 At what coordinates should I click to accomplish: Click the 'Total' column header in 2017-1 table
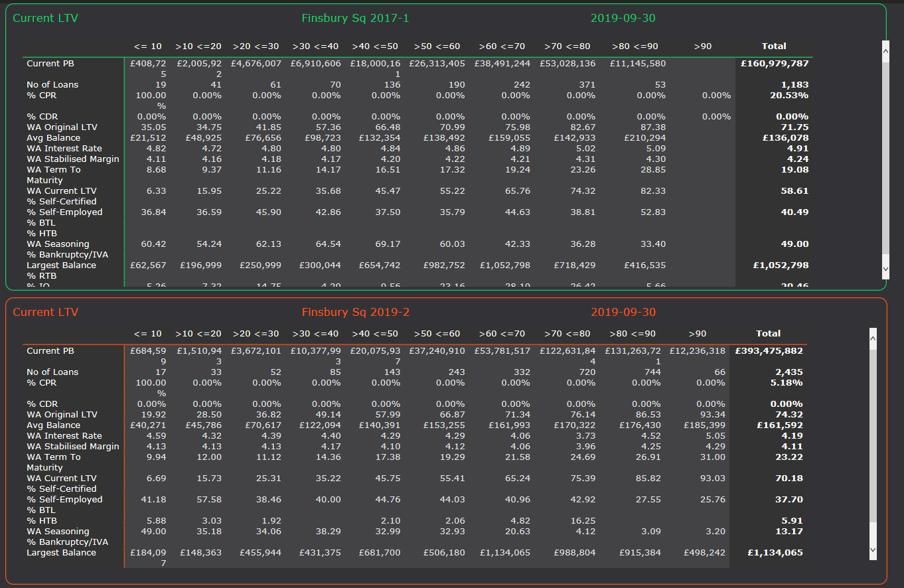[x=774, y=46]
